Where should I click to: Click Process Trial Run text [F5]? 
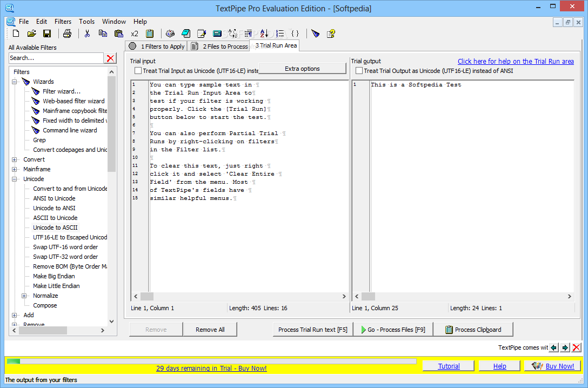pyautogui.click(x=313, y=330)
